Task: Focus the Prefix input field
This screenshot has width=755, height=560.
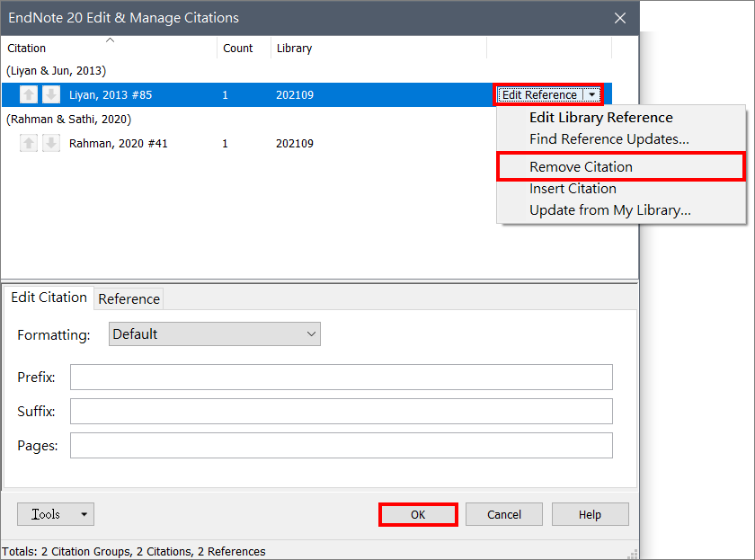Action: [342, 377]
